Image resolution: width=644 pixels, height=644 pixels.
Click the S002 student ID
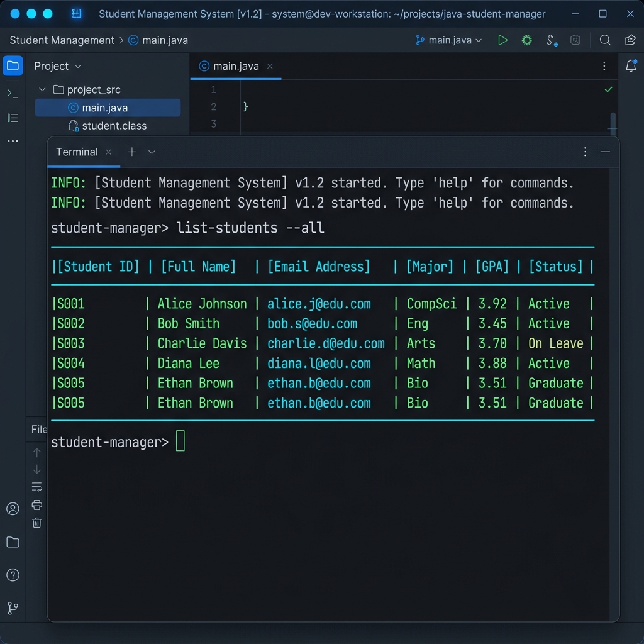[x=70, y=324]
